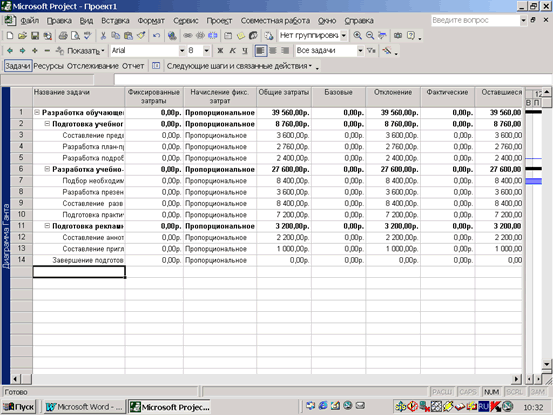The image size is (554, 416).
Task: Hide subtasks with minus icon
Action: (47, 51)
